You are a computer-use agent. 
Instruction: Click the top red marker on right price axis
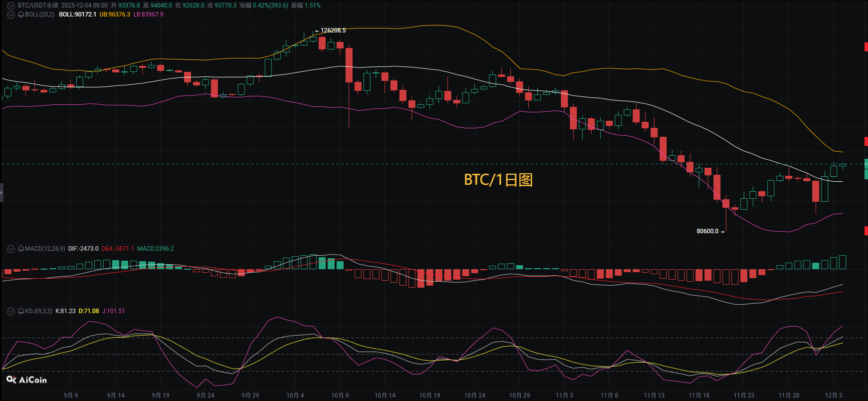(x=866, y=47)
